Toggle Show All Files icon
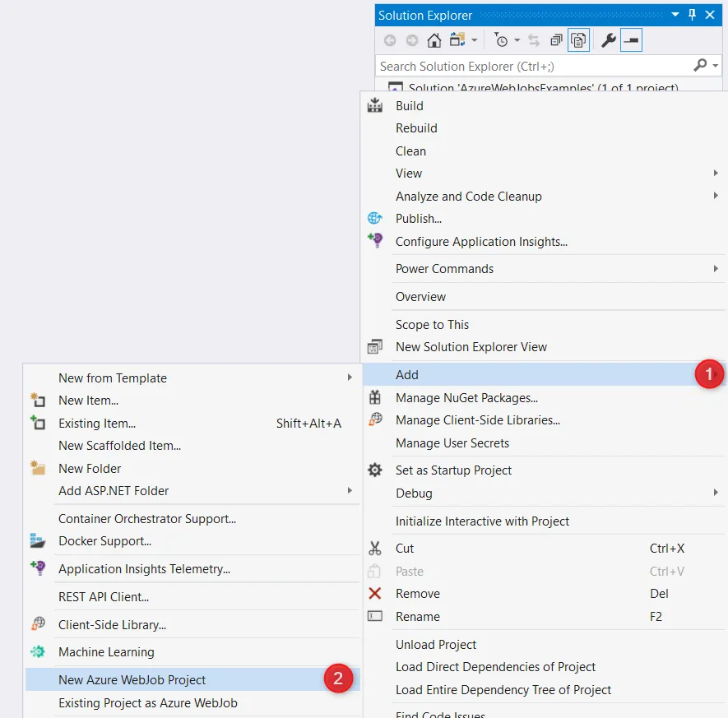 578,40
